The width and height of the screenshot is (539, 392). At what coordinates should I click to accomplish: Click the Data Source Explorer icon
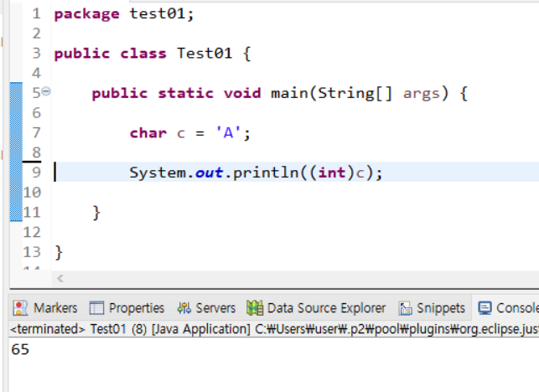255,308
